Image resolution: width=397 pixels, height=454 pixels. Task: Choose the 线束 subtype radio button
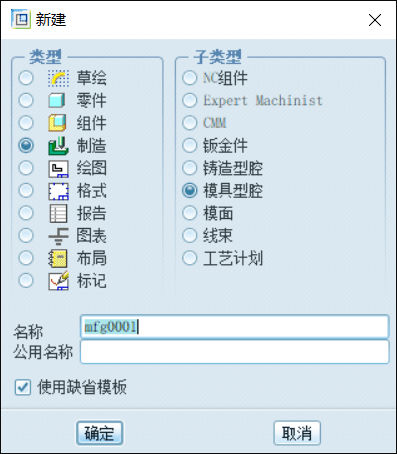coord(190,235)
